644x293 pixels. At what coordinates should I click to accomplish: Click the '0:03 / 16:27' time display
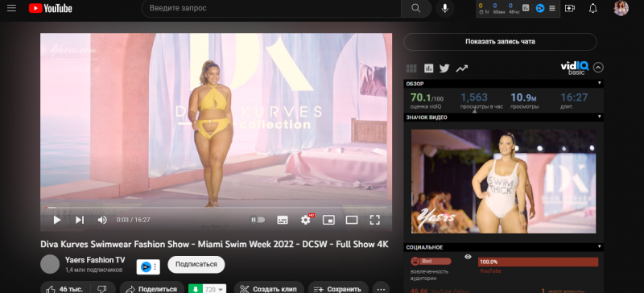pos(133,220)
